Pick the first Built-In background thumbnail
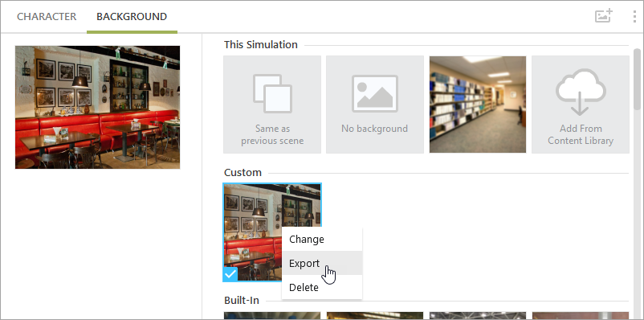The image size is (644, 320). (272, 316)
